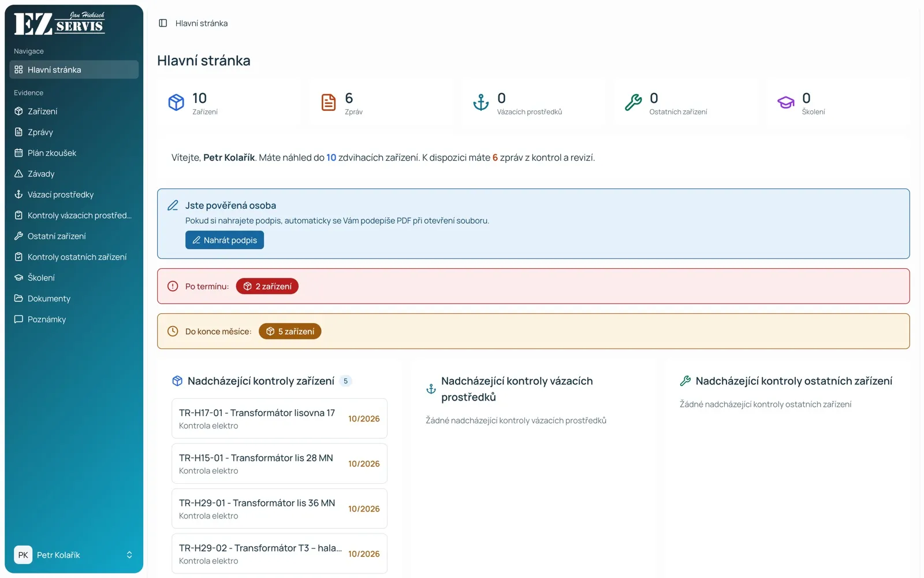Click wrench icon by Nadcházející kontroly ostatních
Screen dimensions: 924x578
coord(685,381)
